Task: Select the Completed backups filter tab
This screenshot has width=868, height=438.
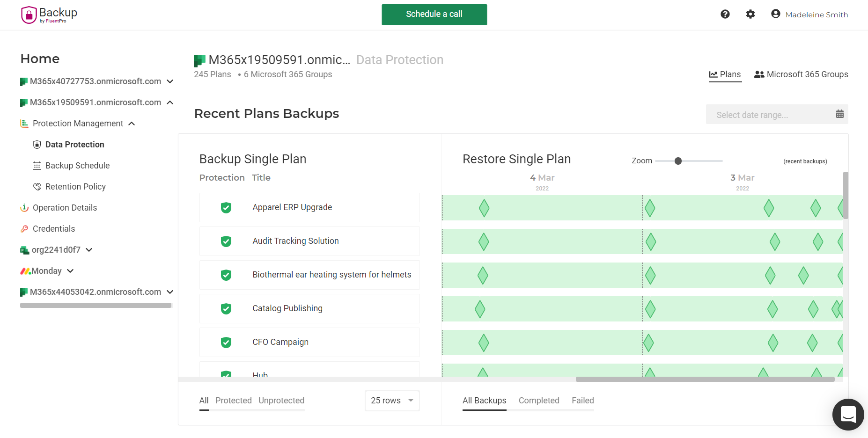Action: coord(538,401)
